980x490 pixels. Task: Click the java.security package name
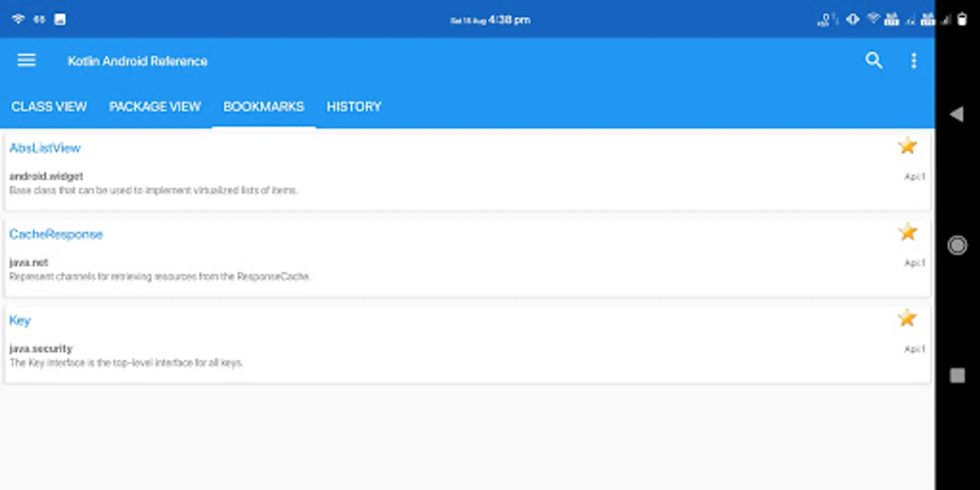click(41, 349)
